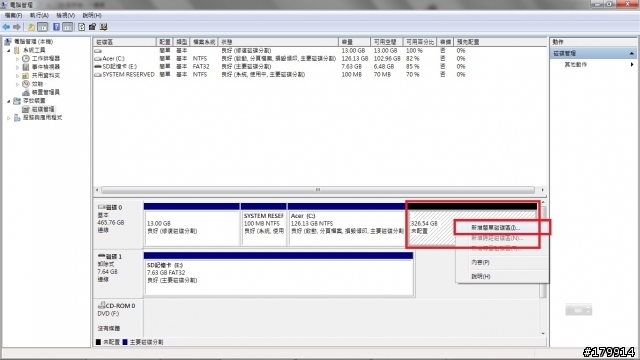The width and height of the screenshot is (640, 360).
Task: Click drive icon of SYSTEM RESERVED list row
Action: point(98,75)
